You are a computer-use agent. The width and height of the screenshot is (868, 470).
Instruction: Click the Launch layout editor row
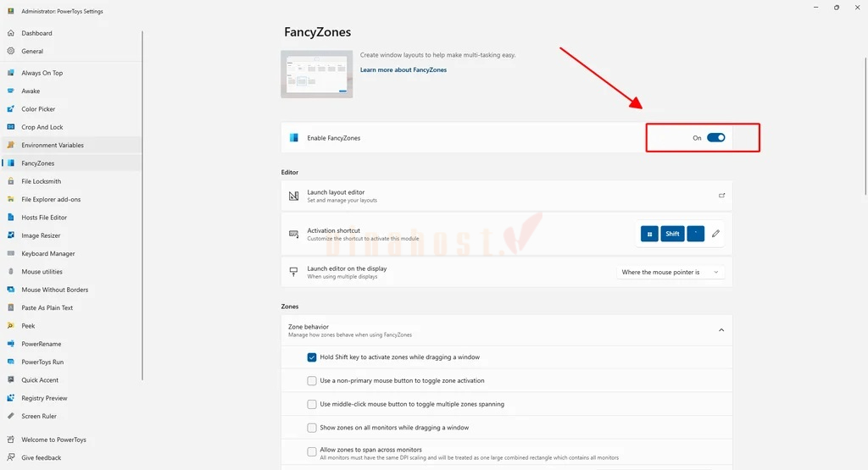coord(507,196)
